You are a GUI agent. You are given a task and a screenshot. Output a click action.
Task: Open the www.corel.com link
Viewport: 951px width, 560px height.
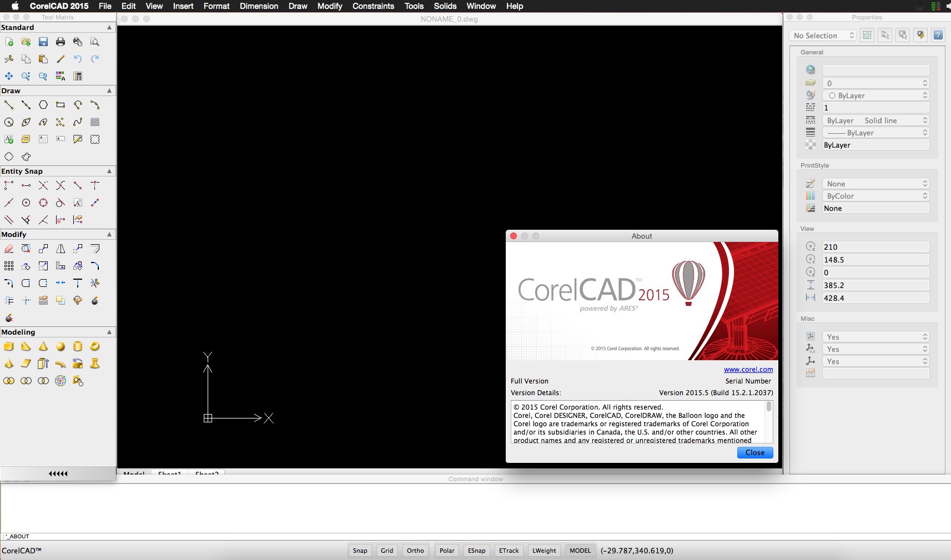748,370
